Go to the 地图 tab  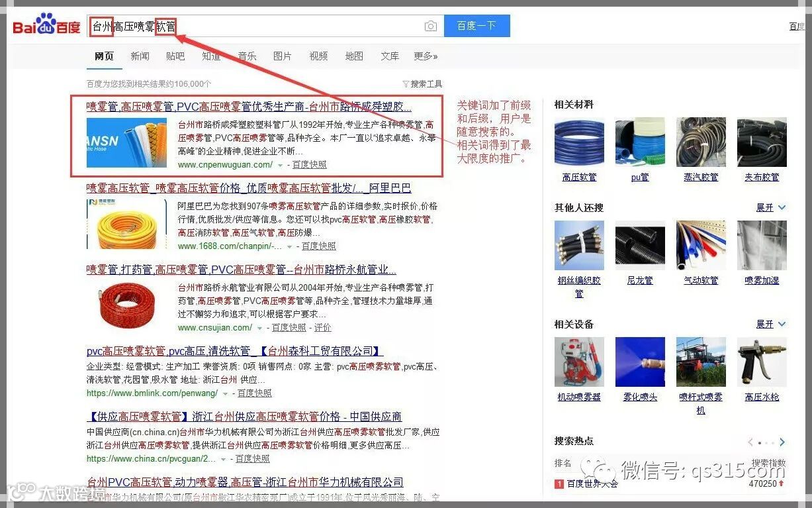click(x=354, y=56)
